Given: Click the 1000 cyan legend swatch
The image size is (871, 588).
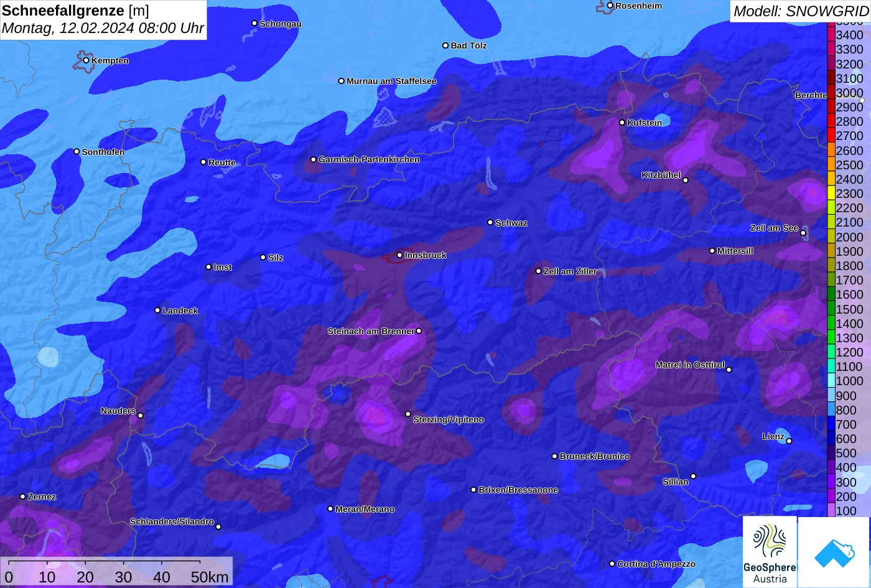Looking at the screenshot, I should tap(831, 381).
